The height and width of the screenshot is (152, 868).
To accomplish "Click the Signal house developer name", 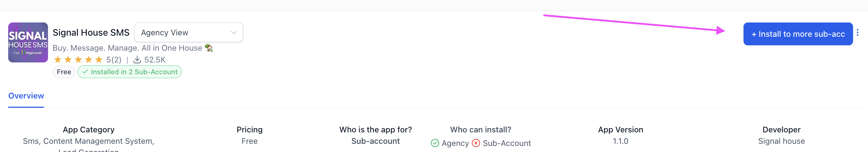I will 781,141.
